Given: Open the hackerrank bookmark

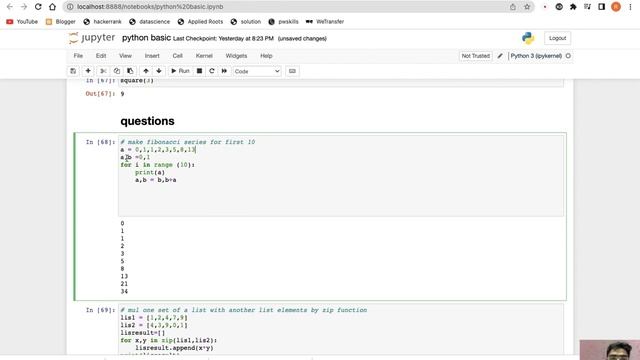Looking at the screenshot, I should pyautogui.click(x=102, y=22).
